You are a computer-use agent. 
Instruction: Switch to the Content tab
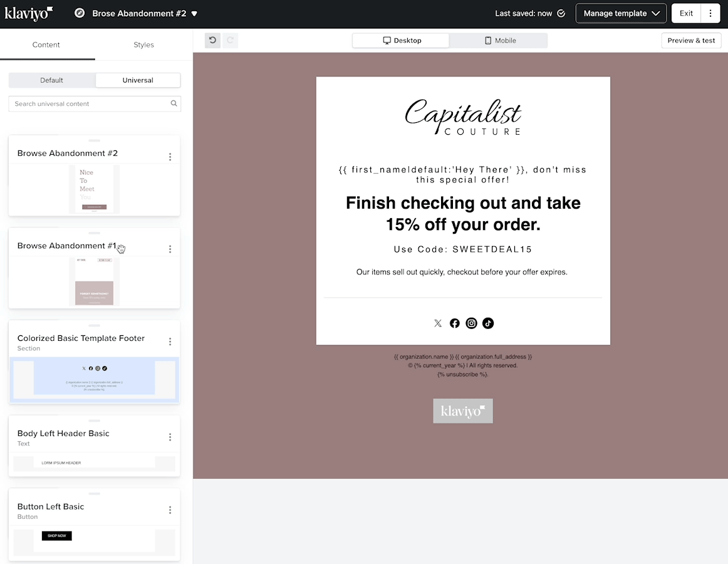(x=46, y=44)
